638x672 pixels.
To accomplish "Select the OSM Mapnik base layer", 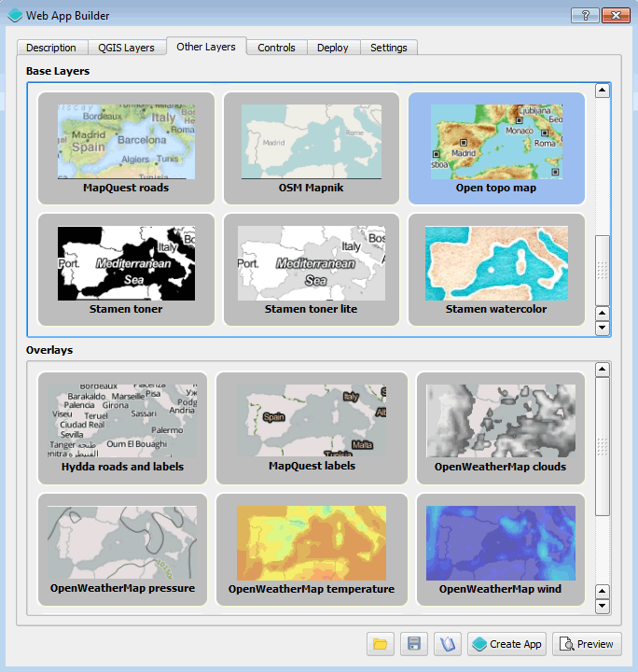I will (x=312, y=147).
